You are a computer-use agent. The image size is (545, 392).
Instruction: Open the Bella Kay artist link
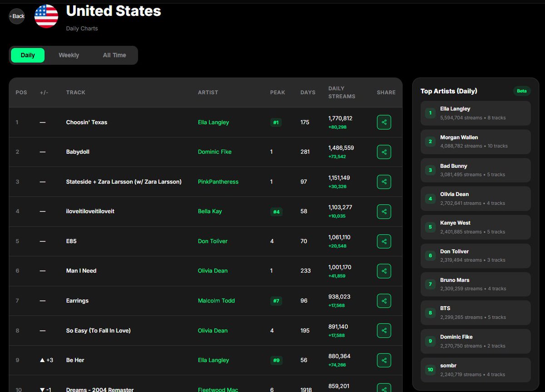point(210,211)
